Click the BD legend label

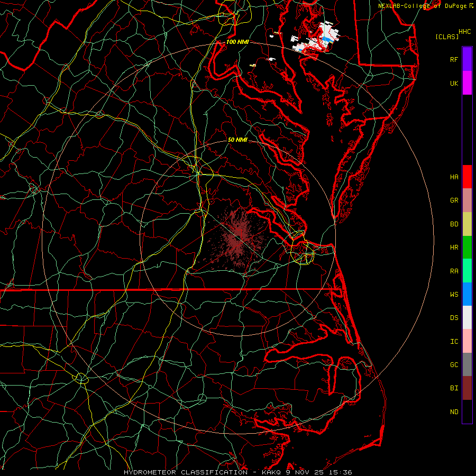coord(454,224)
